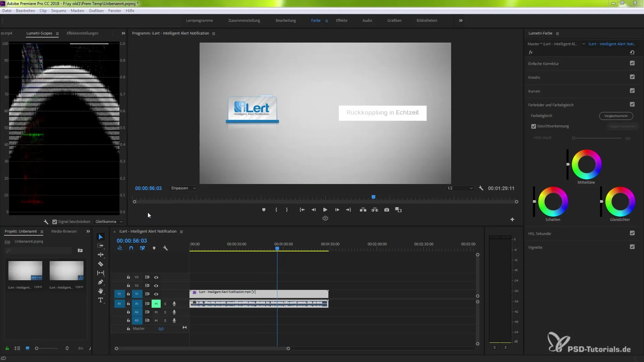Toggle Kurven section checkbox
The image size is (644, 362).
pyautogui.click(x=632, y=91)
